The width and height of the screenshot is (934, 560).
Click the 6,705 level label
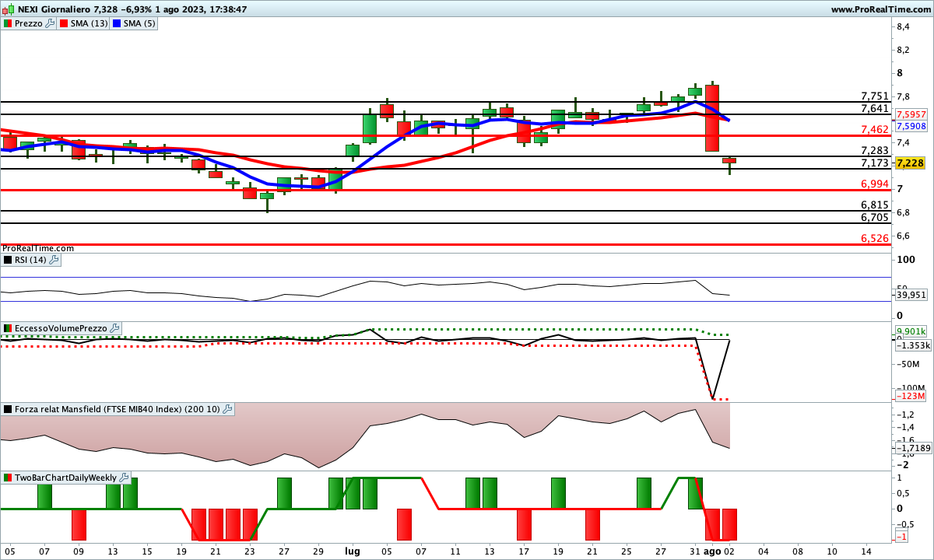coord(875,217)
